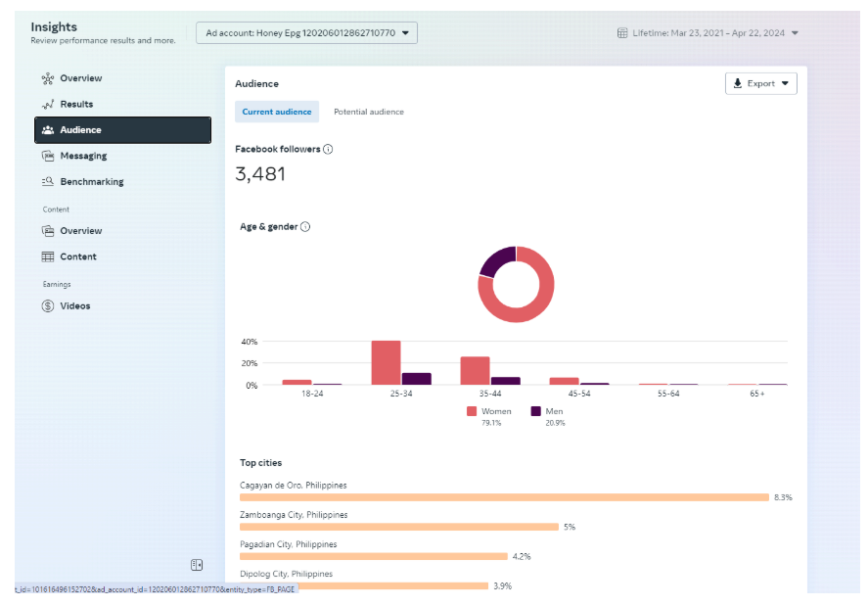The width and height of the screenshot is (868, 606).
Task: Click the Messaging chat icon
Action: point(48,156)
